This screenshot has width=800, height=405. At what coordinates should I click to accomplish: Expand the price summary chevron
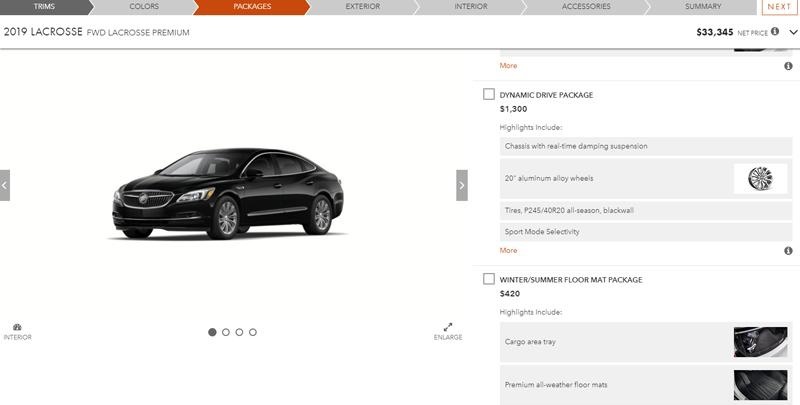coord(793,32)
